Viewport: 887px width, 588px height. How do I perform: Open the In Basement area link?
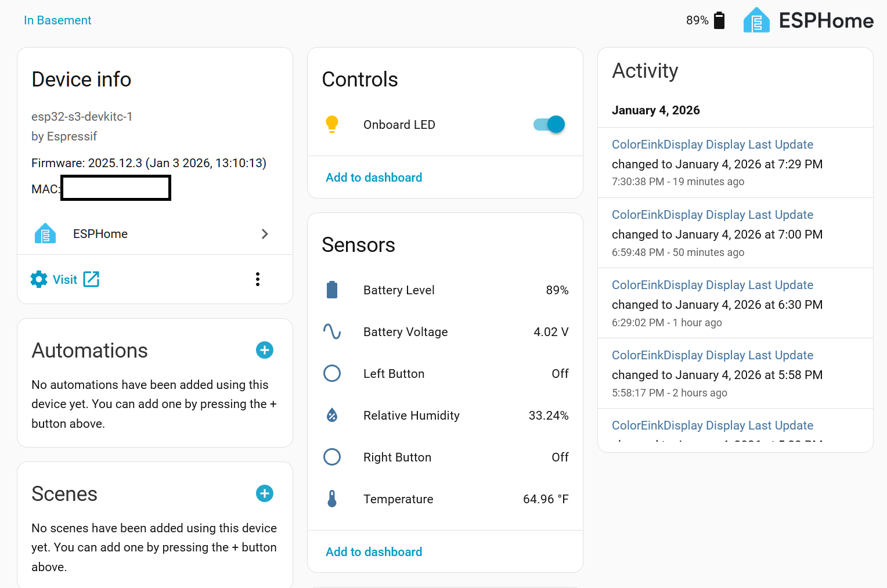(57, 20)
